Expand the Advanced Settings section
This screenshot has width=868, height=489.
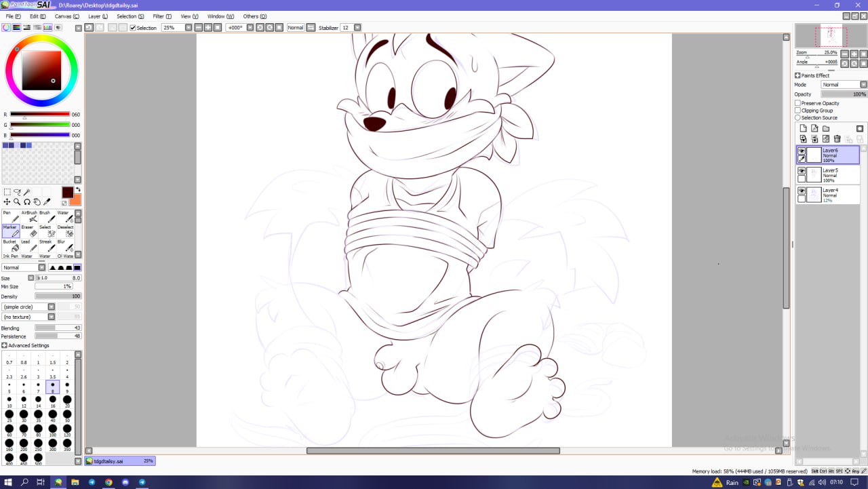tap(5, 346)
